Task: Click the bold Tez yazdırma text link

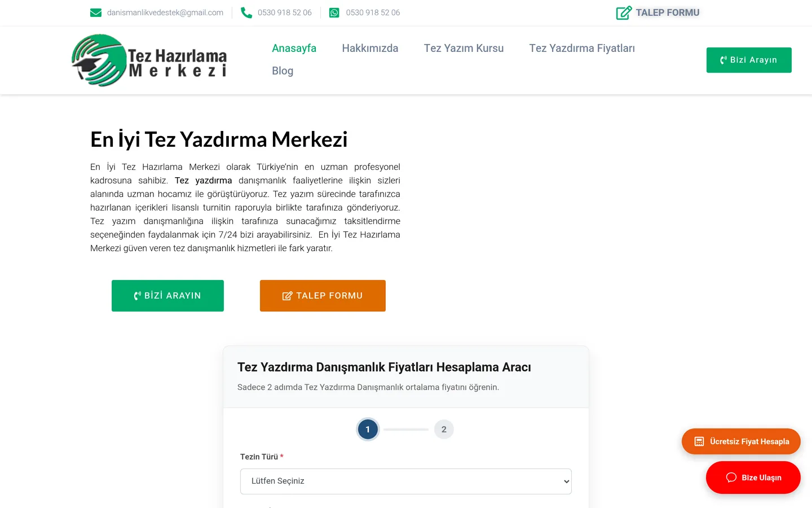Action: 203,181
